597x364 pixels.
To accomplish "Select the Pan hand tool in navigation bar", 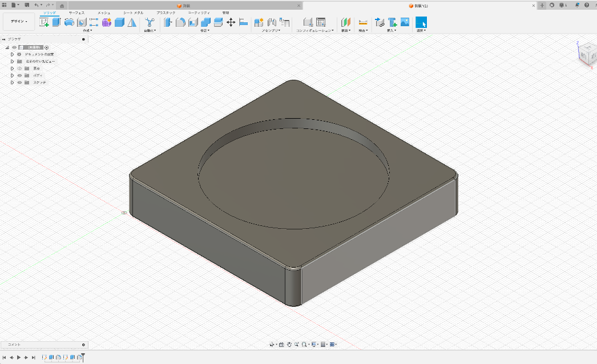I will 289,345.
